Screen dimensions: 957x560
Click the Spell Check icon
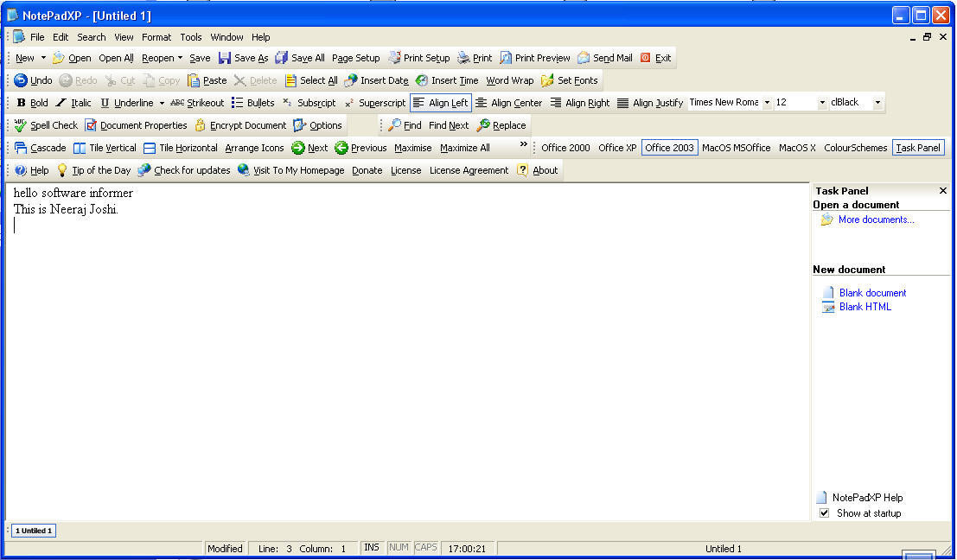tap(21, 125)
